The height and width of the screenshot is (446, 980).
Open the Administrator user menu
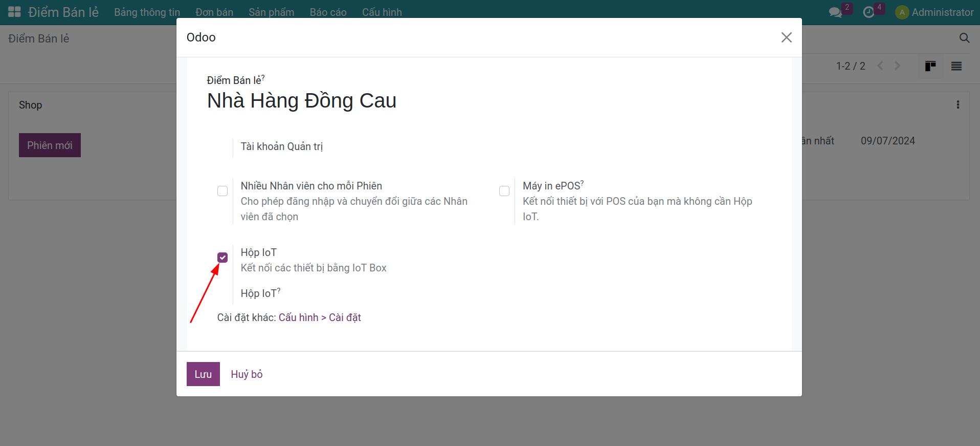934,12
